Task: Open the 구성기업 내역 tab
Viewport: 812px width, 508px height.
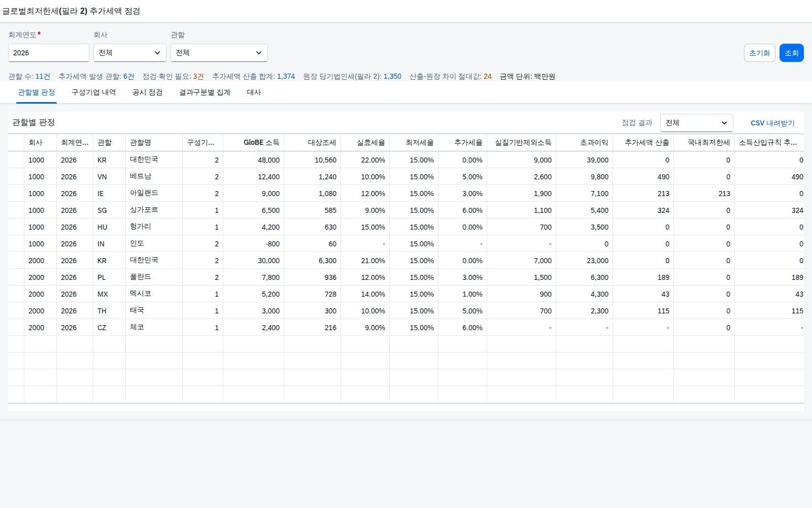Action: pyautogui.click(x=94, y=92)
